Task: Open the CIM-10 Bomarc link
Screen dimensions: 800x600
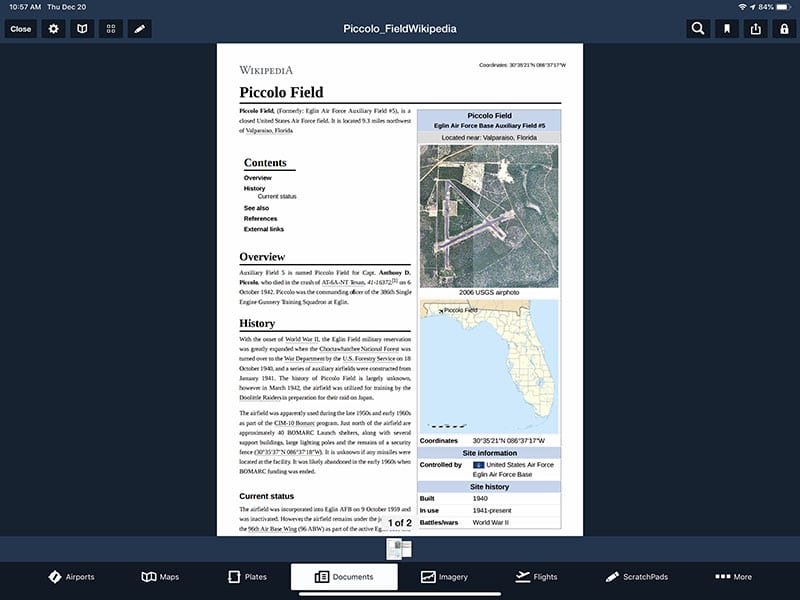Action: coord(294,423)
